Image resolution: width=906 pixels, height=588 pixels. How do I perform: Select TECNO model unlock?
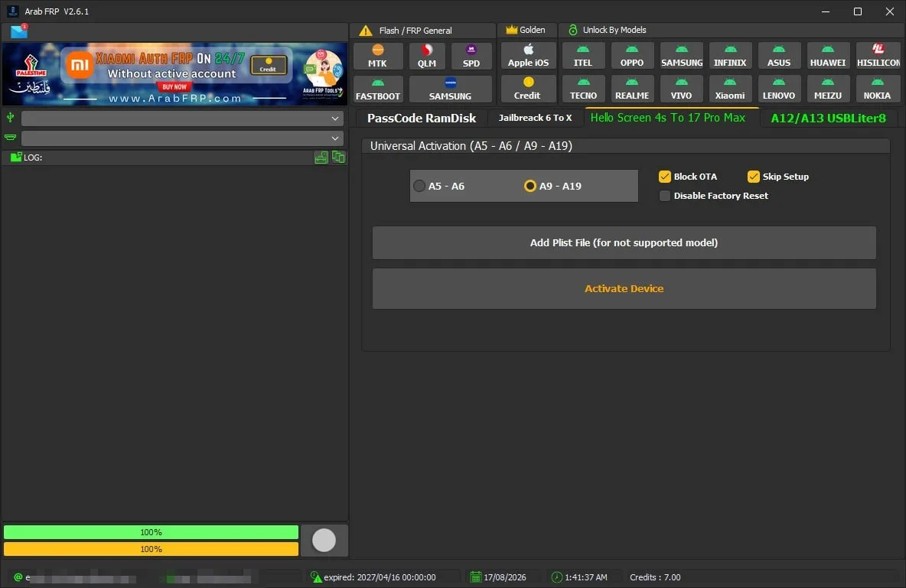click(583, 89)
